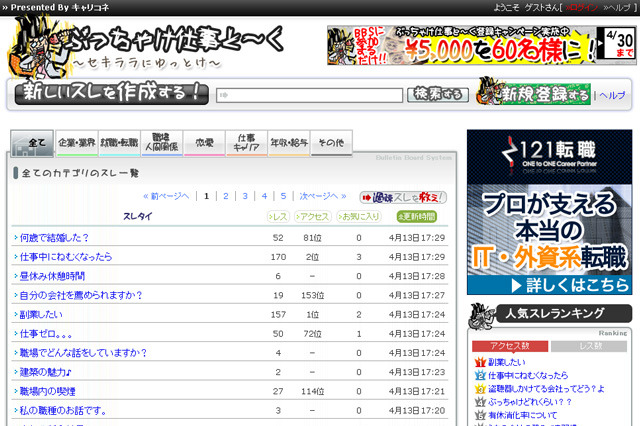Open thread 昼休み休憩時間

[52, 276]
